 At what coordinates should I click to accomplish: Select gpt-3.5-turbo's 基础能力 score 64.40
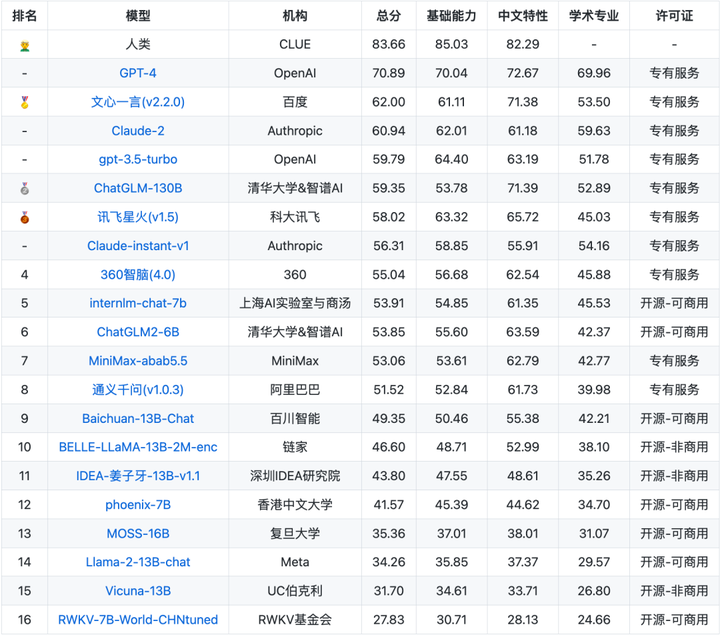[x=451, y=159]
